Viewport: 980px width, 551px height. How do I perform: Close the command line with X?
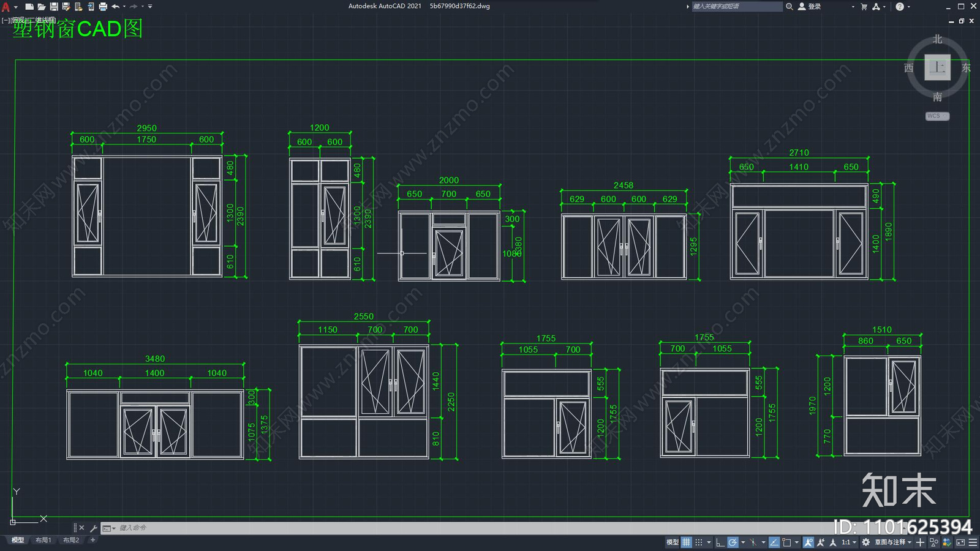click(81, 528)
